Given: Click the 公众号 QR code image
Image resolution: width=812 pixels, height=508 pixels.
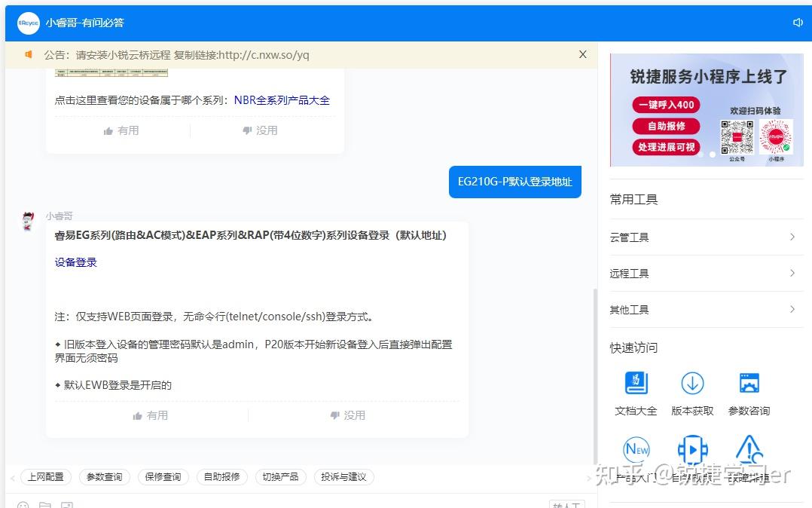Looking at the screenshot, I should coord(737,137).
